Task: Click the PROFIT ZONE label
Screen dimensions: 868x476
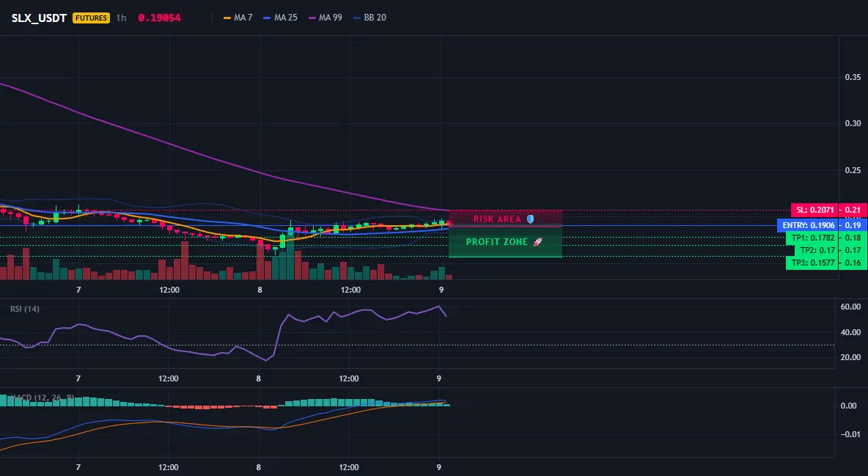Action: pos(497,241)
